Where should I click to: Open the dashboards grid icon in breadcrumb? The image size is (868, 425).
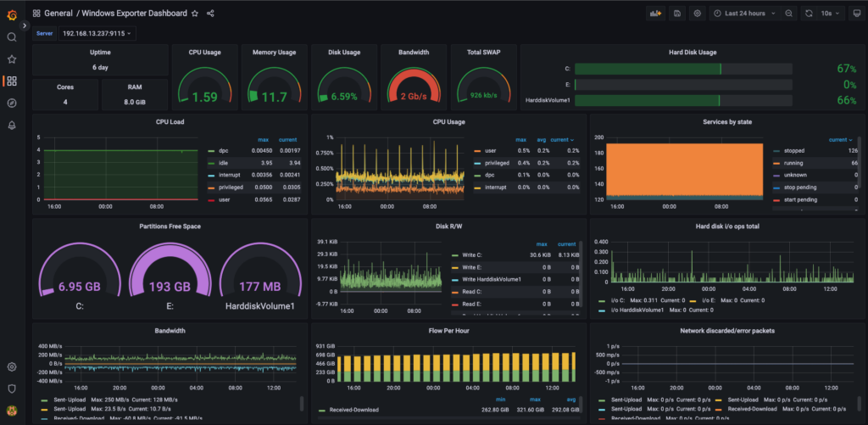coord(36,14)
